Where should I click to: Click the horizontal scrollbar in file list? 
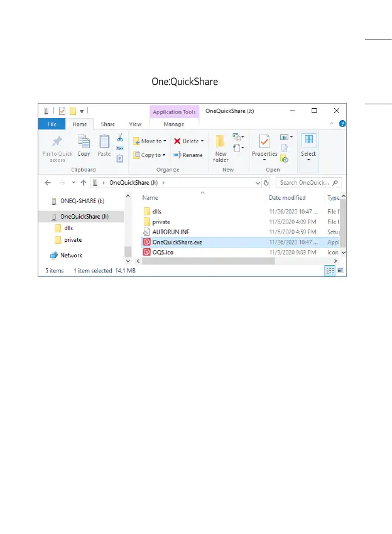[x=209, y=261]
